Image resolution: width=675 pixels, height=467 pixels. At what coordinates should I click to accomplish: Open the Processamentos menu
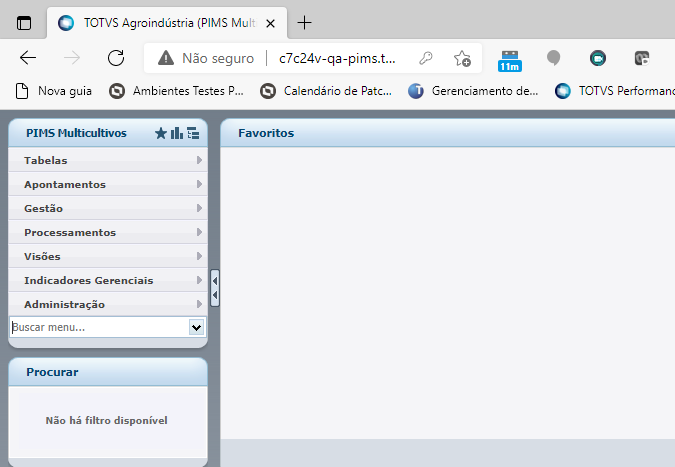(108, 232)
